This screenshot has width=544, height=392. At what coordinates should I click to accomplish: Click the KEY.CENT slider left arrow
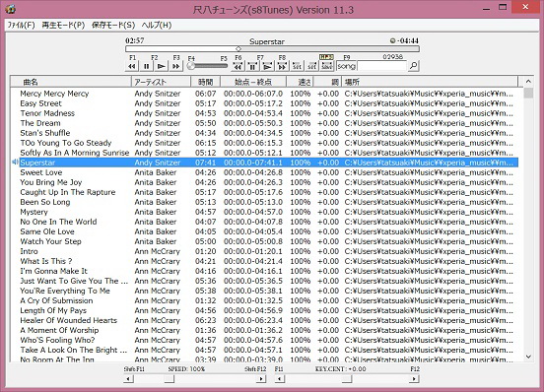click(279, 379)
